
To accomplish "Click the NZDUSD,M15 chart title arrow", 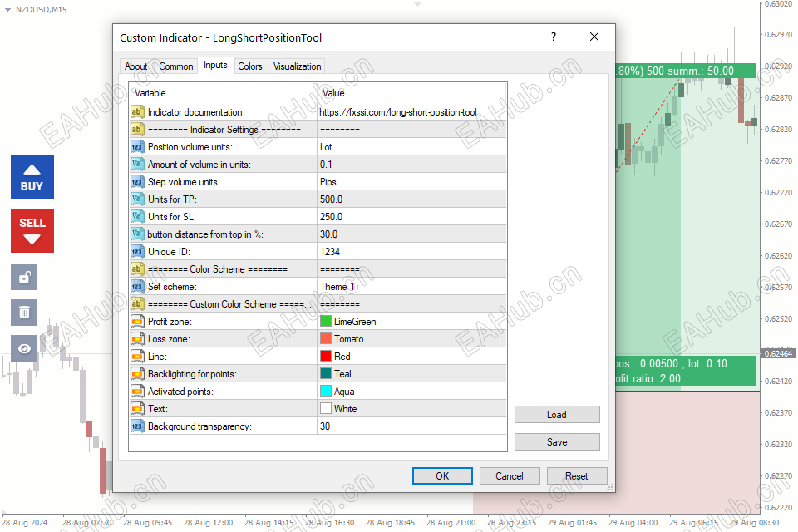I will tap(7, 10).
